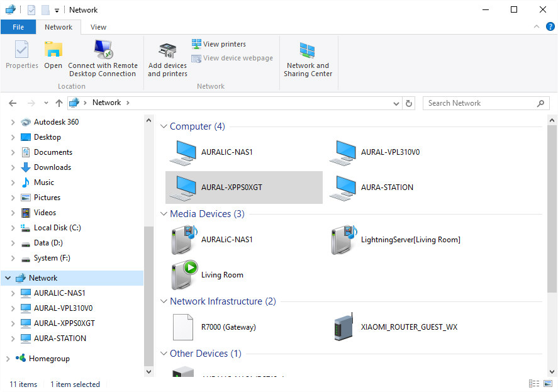This screenshot has width=558, height=392.
Task: Click quick access Properties checkmark icon
Action: (31, 10)
